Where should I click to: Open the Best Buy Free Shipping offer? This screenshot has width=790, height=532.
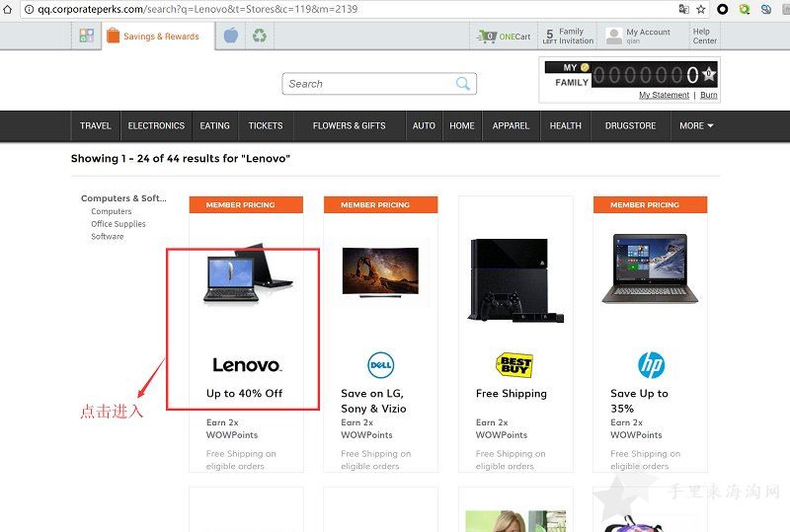coord(512,394)
